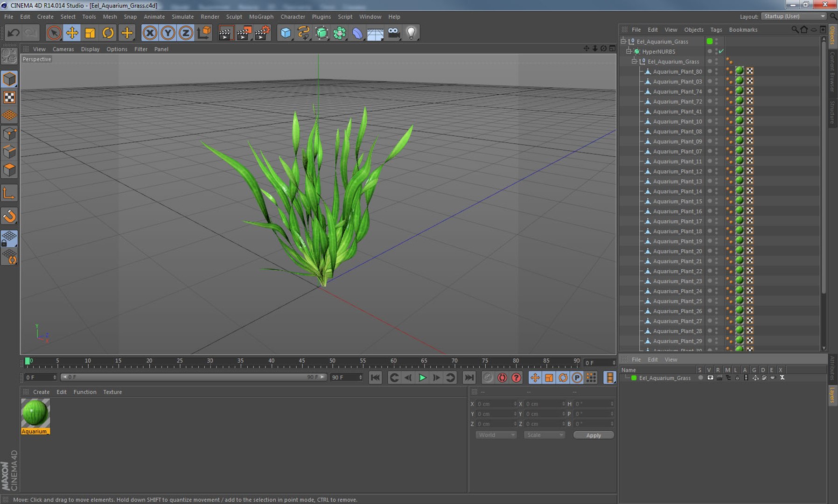Viewport: 838px width, 504px height.
Task: Open the World coordinate dropdown
Action: tap(496, 434)
